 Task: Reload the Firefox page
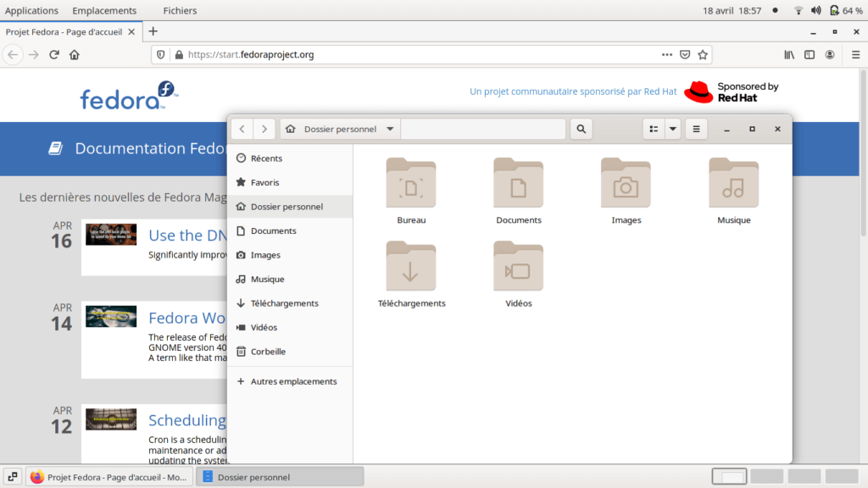pyautogui.click(x=54, y=55)
